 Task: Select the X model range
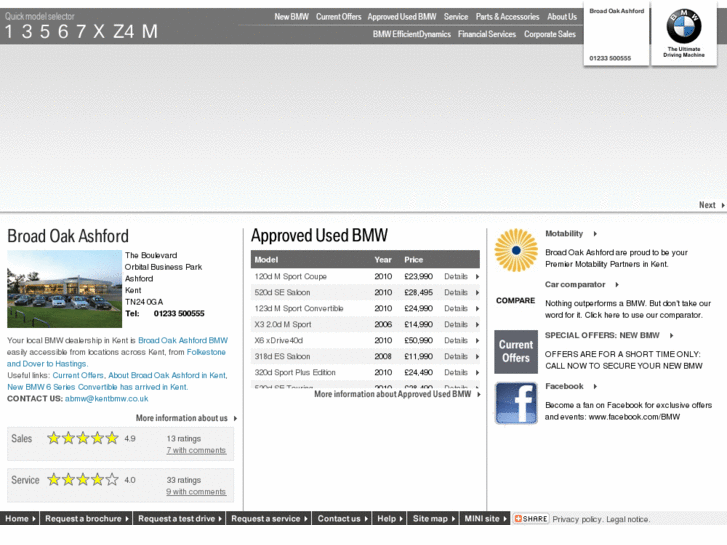(99, 32)
